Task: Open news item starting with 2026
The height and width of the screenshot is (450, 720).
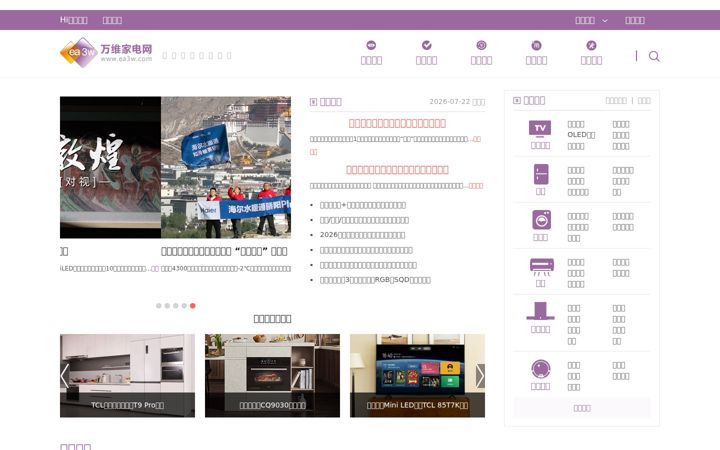Action: [362, 235]
